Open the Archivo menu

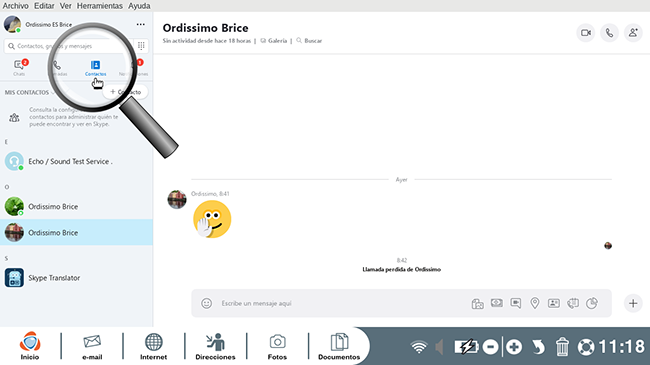16,6
